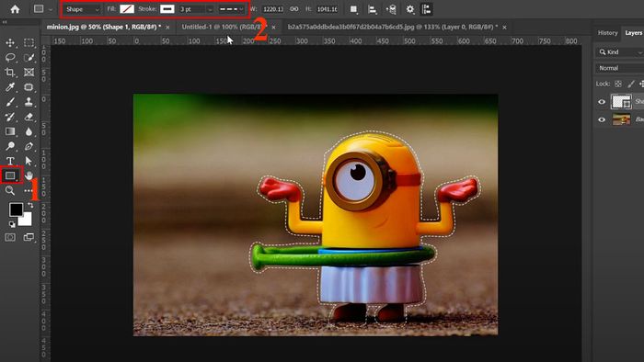The height and width of the screenshot is (362, 644).
Task: Open the Stroke color swatch
Action: (x=167, y=9)
